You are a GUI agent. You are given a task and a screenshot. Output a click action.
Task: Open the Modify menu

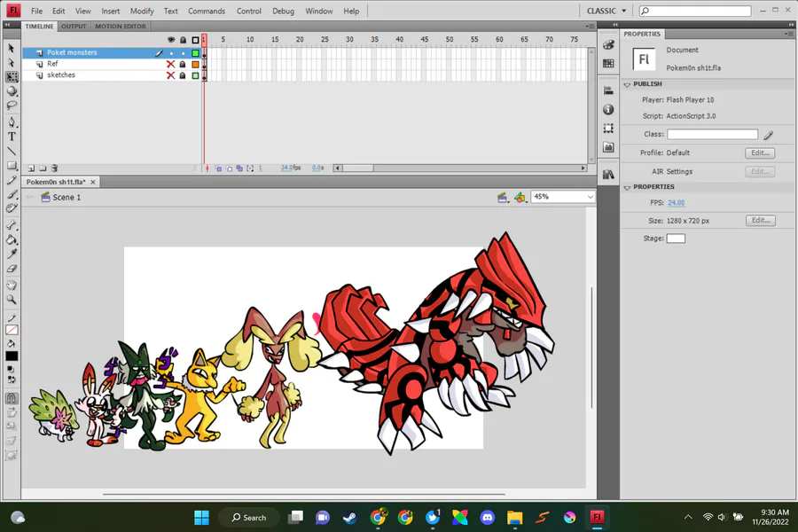tap(142, 11)
